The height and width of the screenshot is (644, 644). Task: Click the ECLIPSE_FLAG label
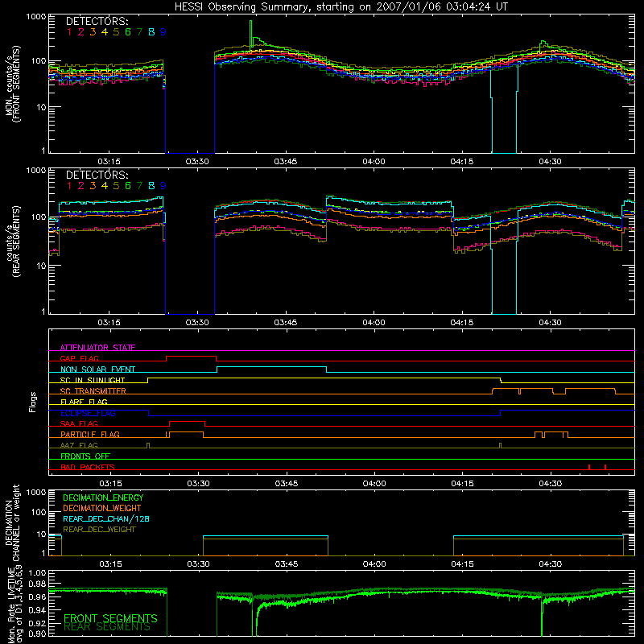88,413
